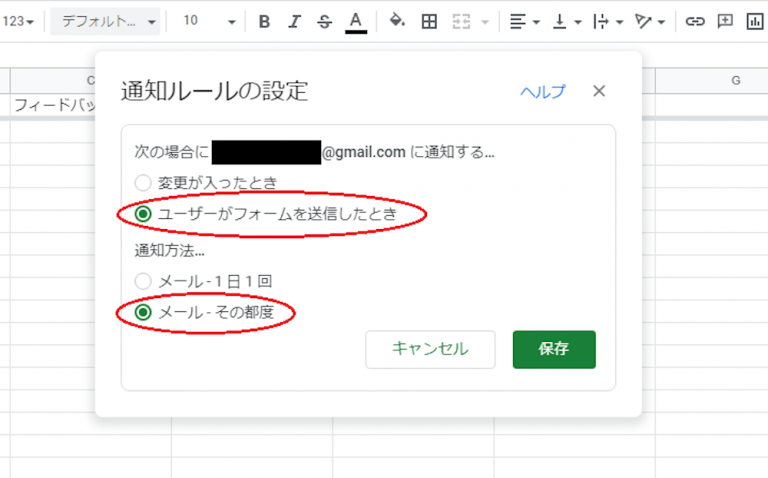The image size is (768, 478).
Task: Apply strikethrough formatting
Action: (x=324, y=21)
